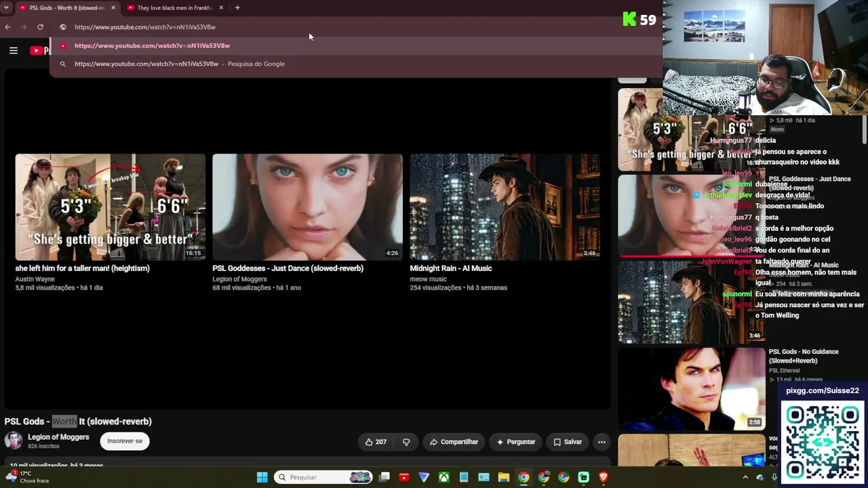The image size is (868, 488).
Task: Close the 'They love black men in Frankfurt' tab
Action: pyautogui.click(x=221, y=7)
